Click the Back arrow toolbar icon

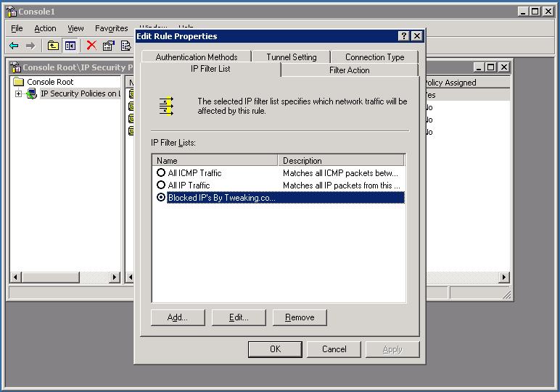point(14,46)
